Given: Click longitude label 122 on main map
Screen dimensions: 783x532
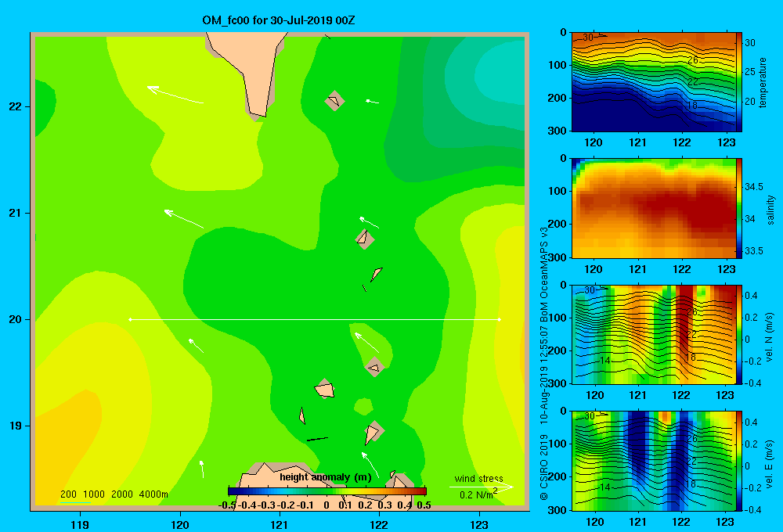Looking at the screenshot, I should pos(379,524).
